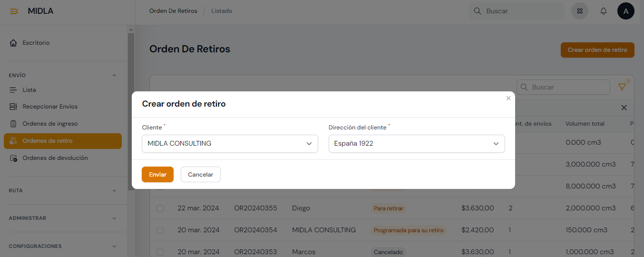Open the Cliente dropdown

click(x=230, y=144)
